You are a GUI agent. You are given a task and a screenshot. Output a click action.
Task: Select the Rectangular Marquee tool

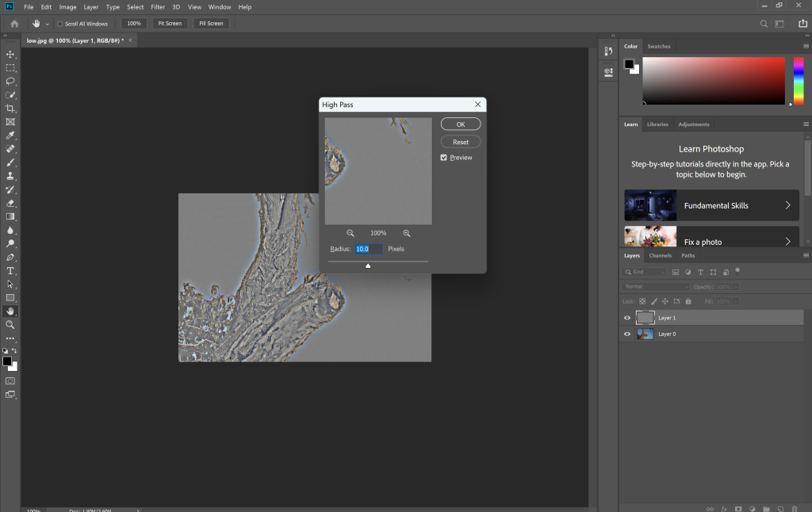point(10,68)
